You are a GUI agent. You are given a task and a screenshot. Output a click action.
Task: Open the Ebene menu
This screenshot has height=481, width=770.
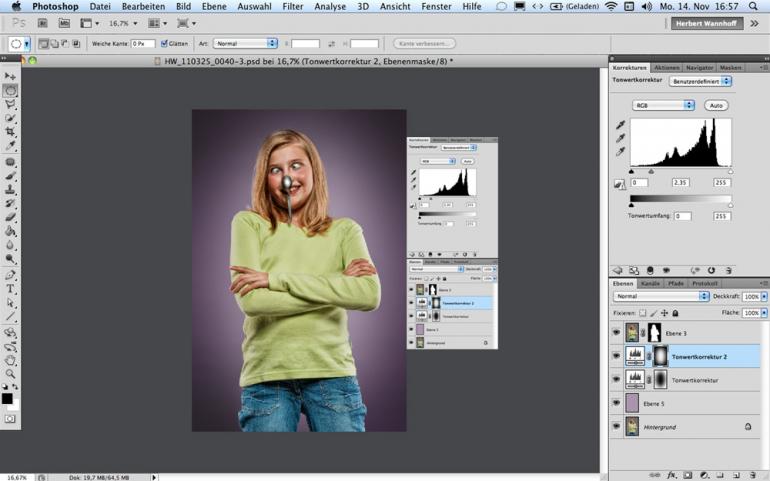click(x=214, y=6)
